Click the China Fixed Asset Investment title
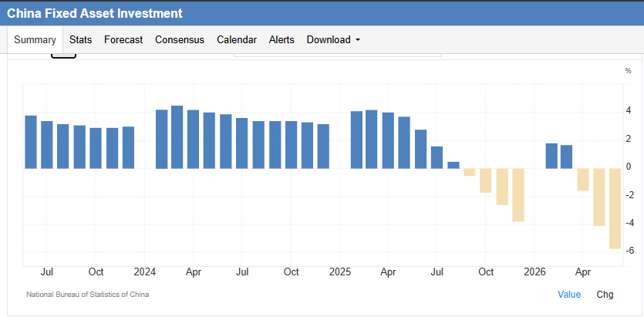This screenshot has height=317, width=644. [94, 13]
